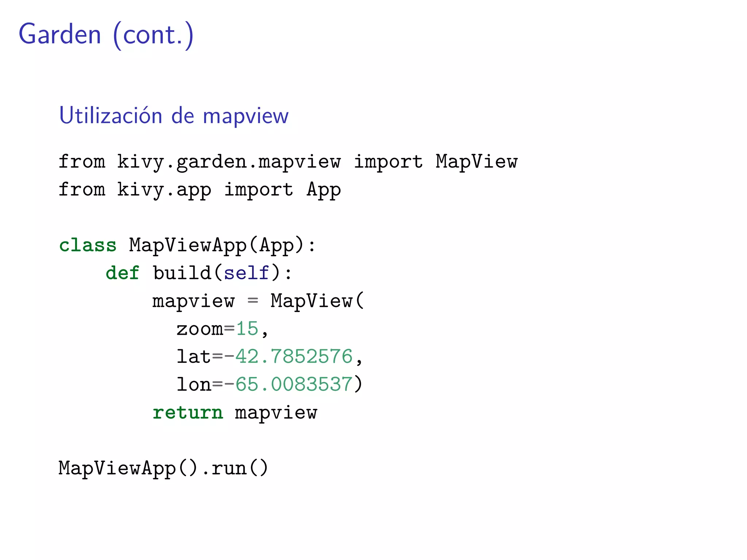Viewport: 747px width, 560px height.
Task: Click the 'Utilización de mapview' subtitle
Action: [x=174, y=116]
